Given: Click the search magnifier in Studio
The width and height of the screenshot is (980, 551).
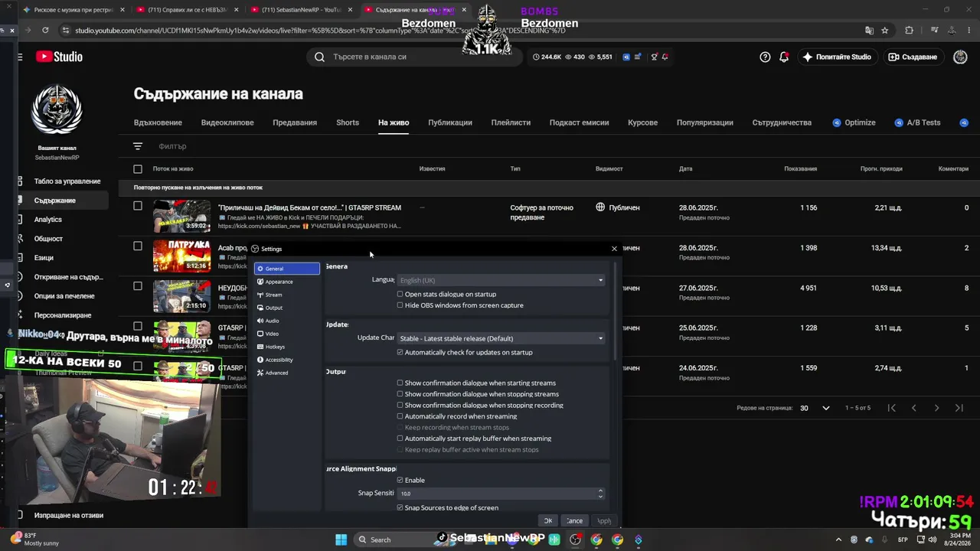Looking at the screenshot, I should point(319,57).
